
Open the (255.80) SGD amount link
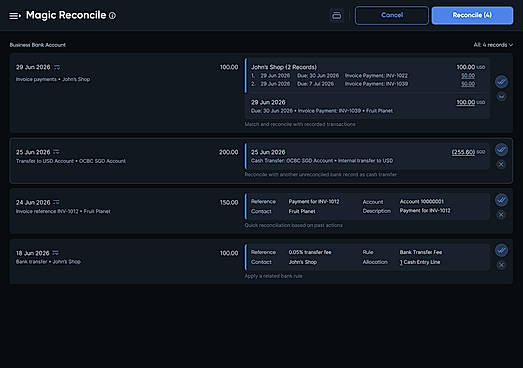click(x=463, y=152)
